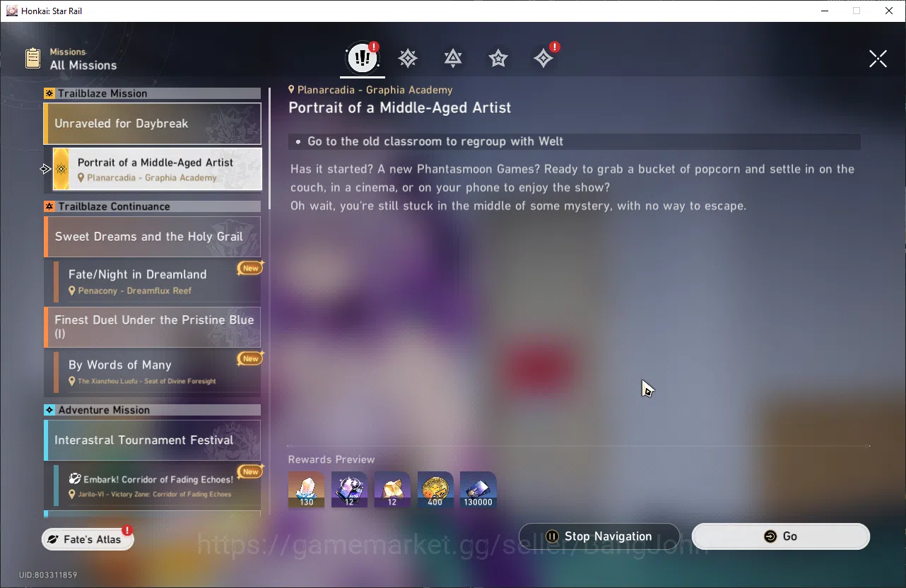Click the New badge on Fate/Night in Dreamland
Screen dimensions: 906x588
(x=250, y=268)
